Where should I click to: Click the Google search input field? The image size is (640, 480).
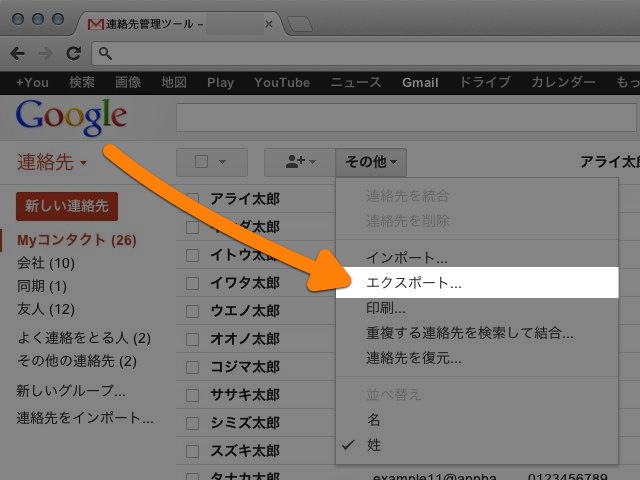(x=406, y=118)
